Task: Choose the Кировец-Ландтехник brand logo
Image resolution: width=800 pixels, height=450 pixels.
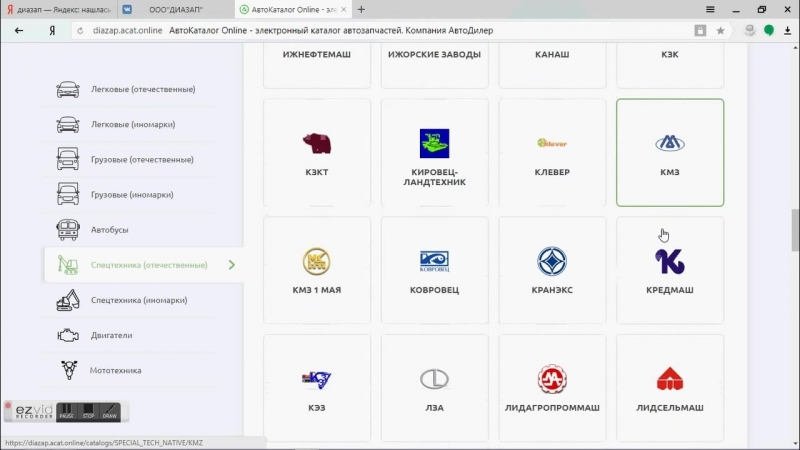Action: 434,144
